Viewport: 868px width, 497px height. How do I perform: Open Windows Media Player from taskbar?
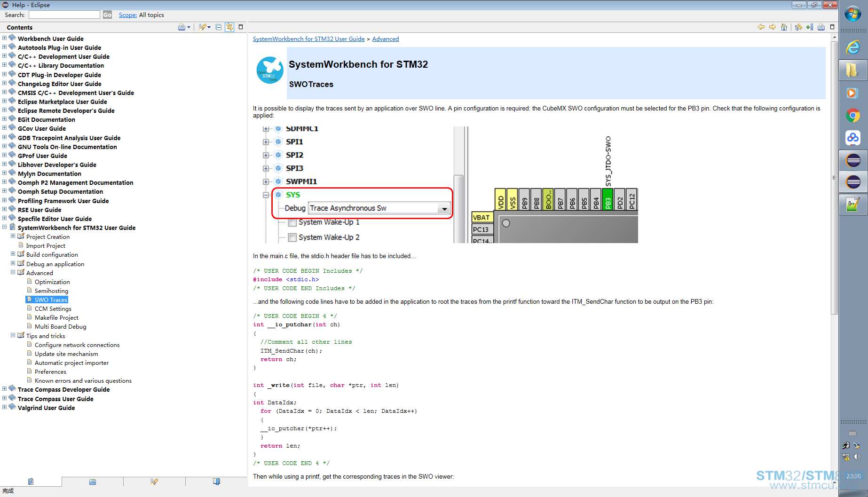point(853,93)
